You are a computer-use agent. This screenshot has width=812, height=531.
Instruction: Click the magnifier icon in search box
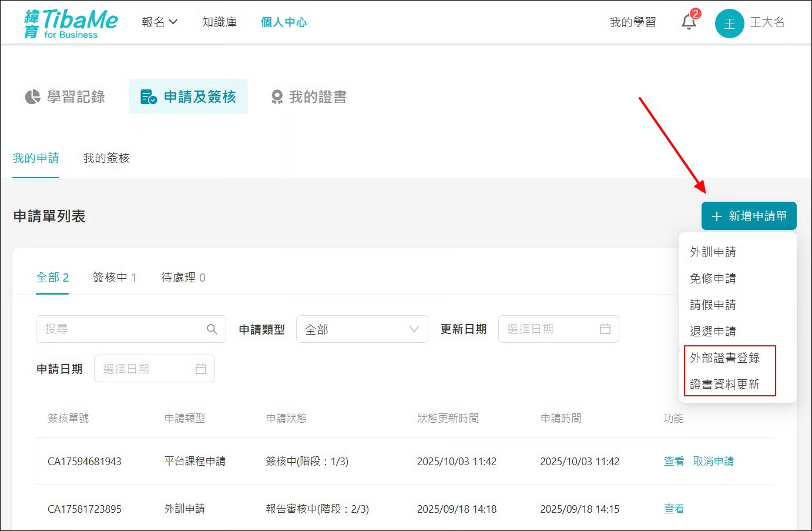(212, 329)
